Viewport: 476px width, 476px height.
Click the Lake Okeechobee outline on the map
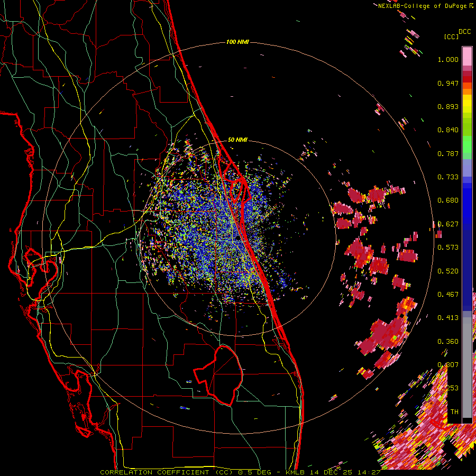218,375
